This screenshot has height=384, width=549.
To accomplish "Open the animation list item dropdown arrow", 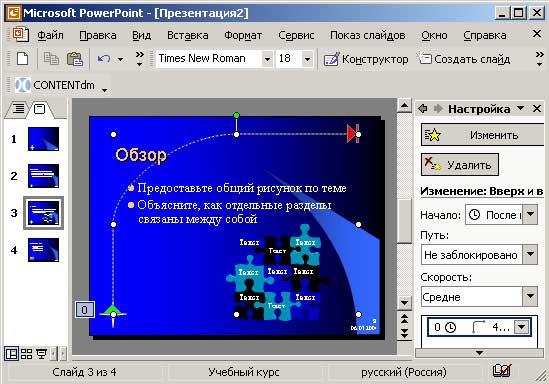I will (522, 327).
